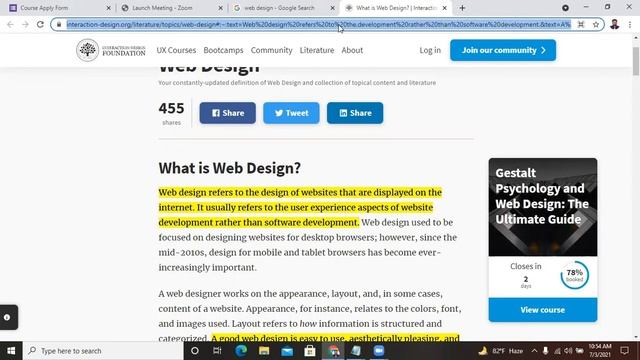Open the About menu item
The image size is (640, 360).
(352, 50)
